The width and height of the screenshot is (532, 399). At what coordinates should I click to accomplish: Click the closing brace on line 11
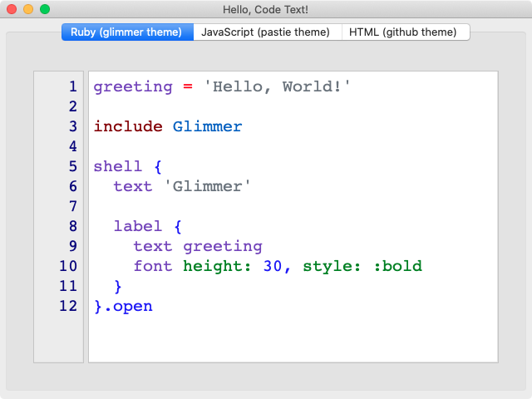coord(118,287)
